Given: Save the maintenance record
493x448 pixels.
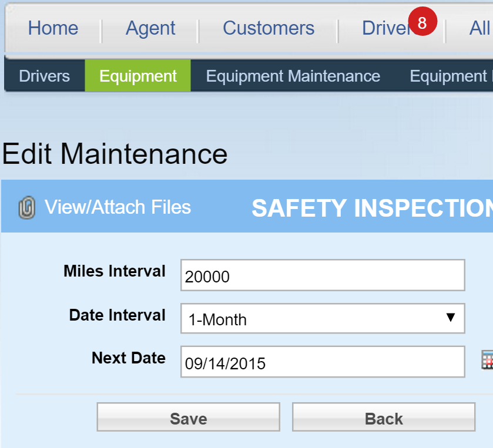Looking at the screenshot, I should [x=189, y=417].
